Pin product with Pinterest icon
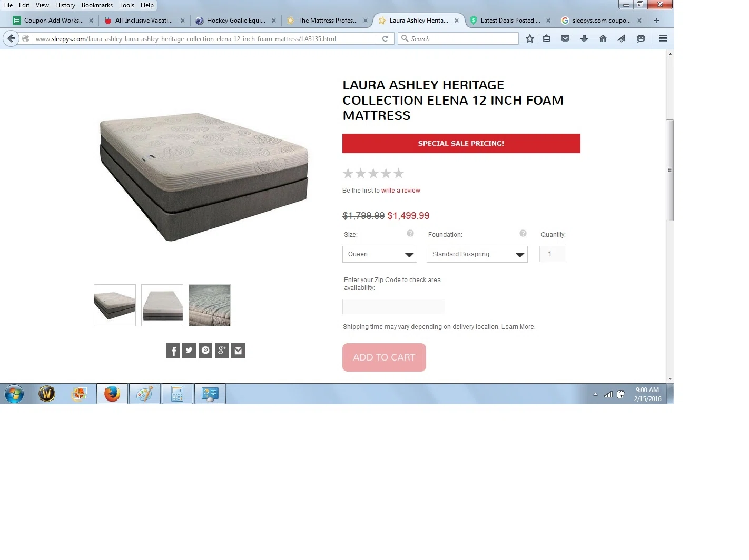749x560 pixels. coord(205,351)
